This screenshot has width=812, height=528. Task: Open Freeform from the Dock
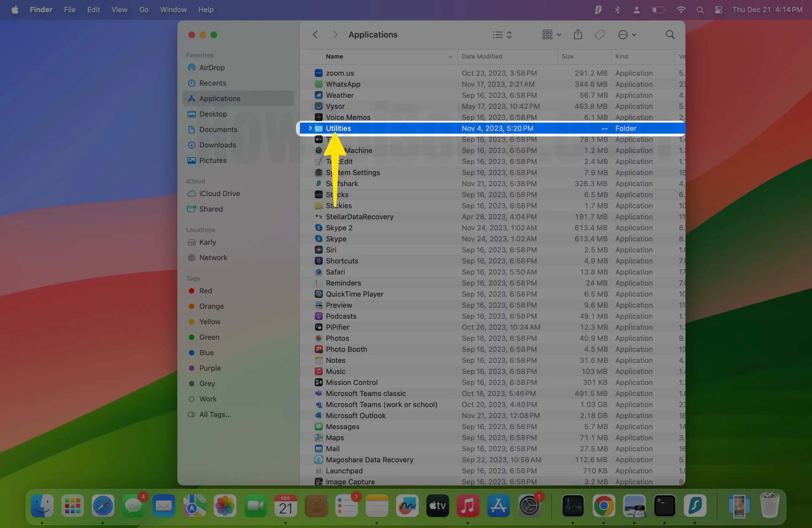(x=407, y=506)
